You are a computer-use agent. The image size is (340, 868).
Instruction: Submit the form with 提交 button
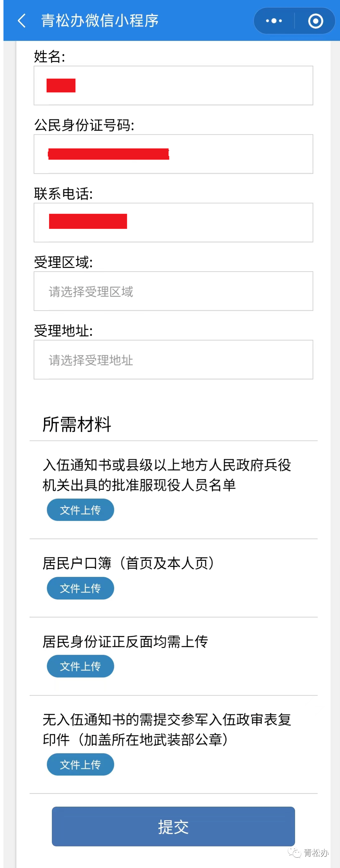click(x=173, y=826)
